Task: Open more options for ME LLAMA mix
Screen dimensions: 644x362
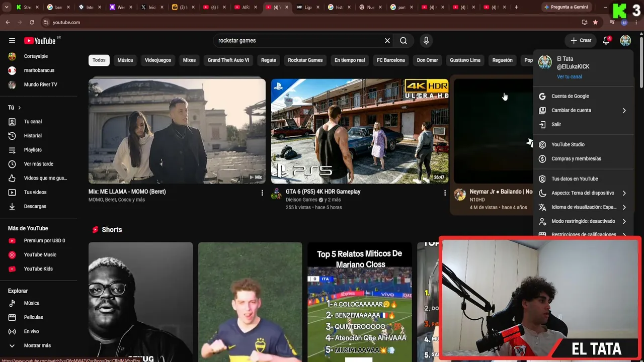Action: point(262,193)
